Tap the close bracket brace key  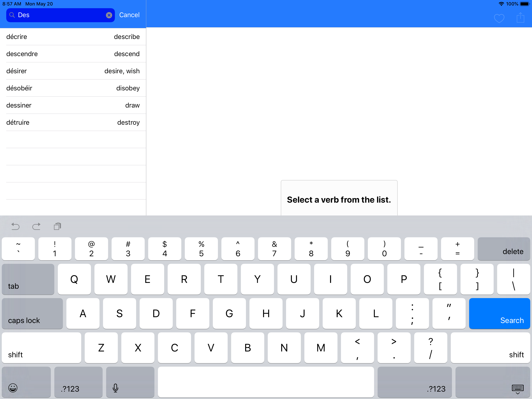click(477, 279)
